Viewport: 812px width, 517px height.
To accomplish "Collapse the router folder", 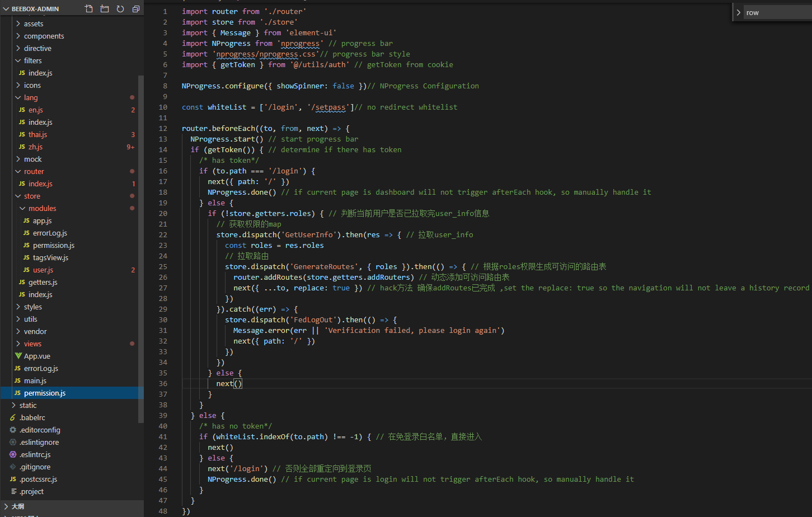I will 18,171.
